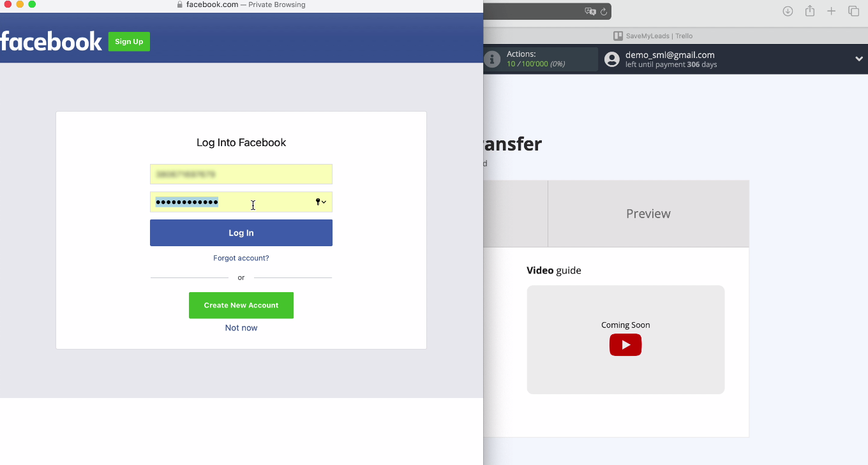This screenshot has width=868, height=465.
Task: Click the user avatar icon in SaveMyLeads
Action: pos(612,59)
